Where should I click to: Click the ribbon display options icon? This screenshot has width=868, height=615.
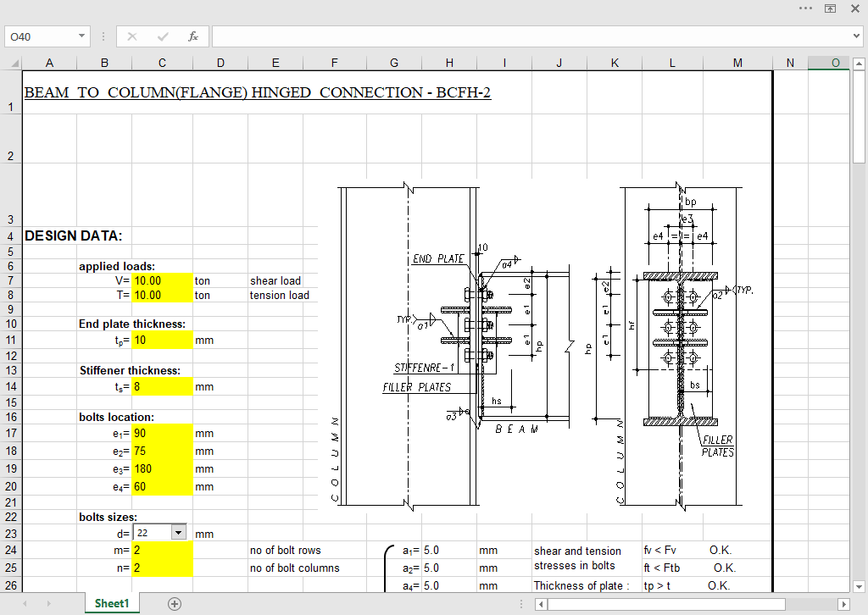[831, 8]
